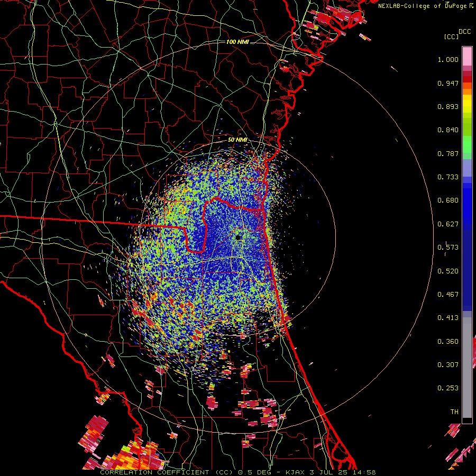The image size is (476, 476).
Task: Click the 0.787 color scale value
Action: tap(448, 153)
